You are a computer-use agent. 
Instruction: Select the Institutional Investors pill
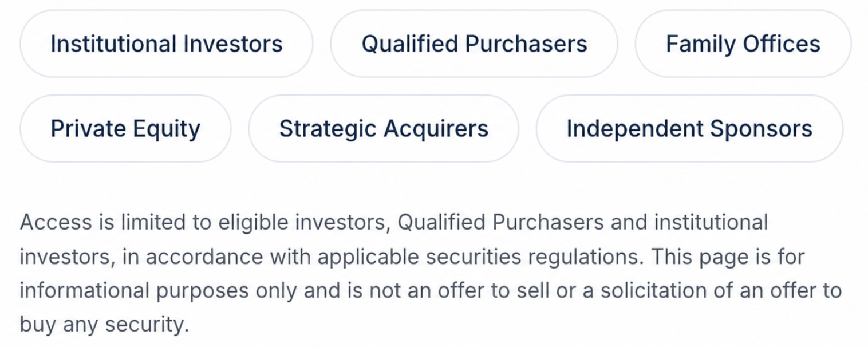click(167, 44)
